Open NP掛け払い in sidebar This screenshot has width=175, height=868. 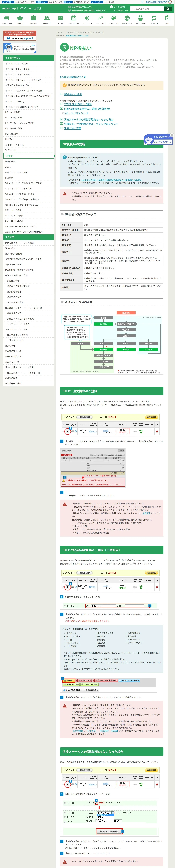point(29,161)
